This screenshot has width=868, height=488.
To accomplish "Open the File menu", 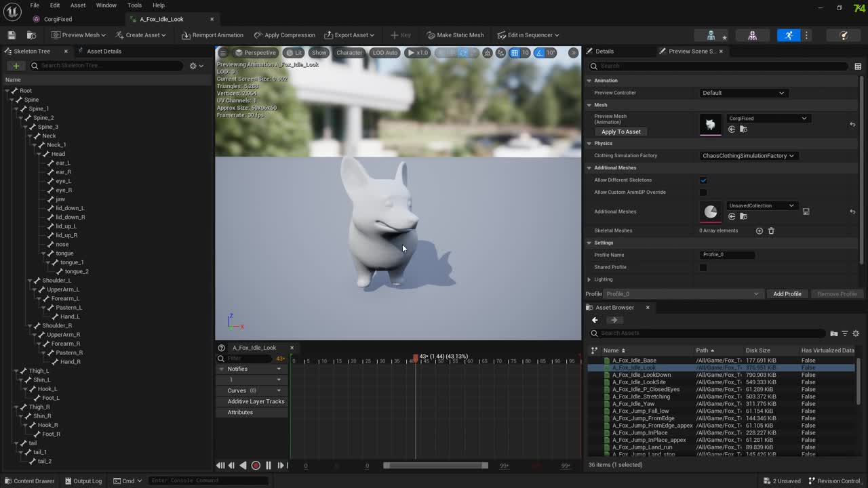I will (x=35, y=5).
